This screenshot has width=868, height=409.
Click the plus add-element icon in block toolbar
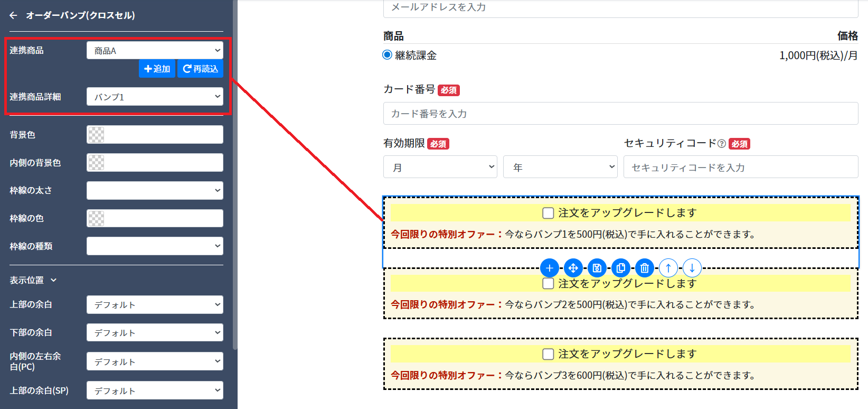(x=549, y=268)
